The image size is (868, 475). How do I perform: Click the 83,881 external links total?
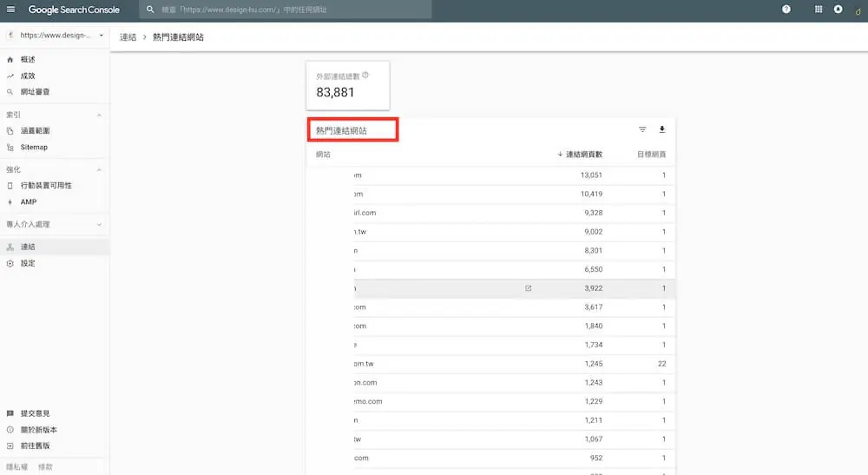tap(335, 92)
